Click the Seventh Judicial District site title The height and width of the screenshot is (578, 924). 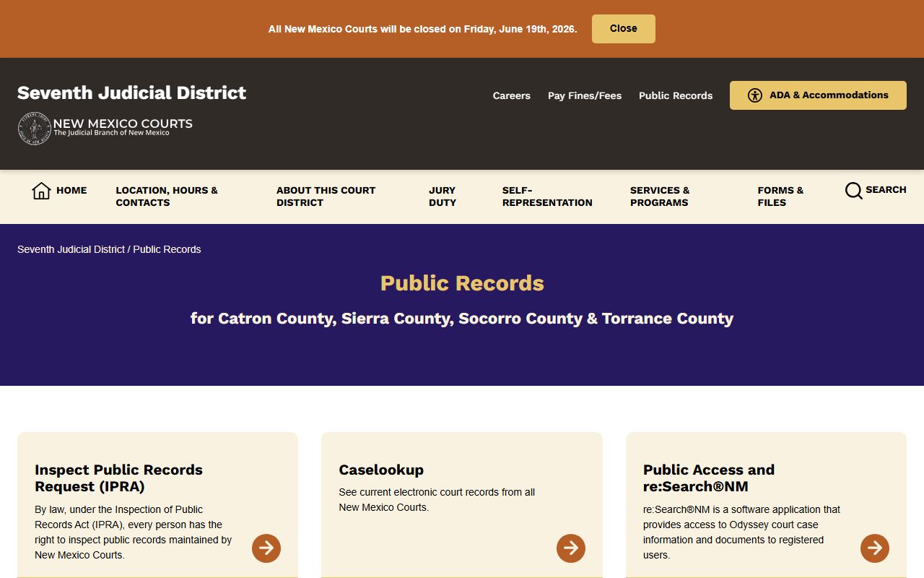point(131,92)
